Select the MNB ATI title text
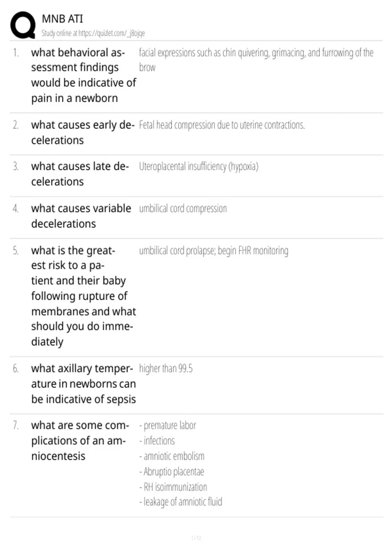392x556 pixels. pos(62,19)
